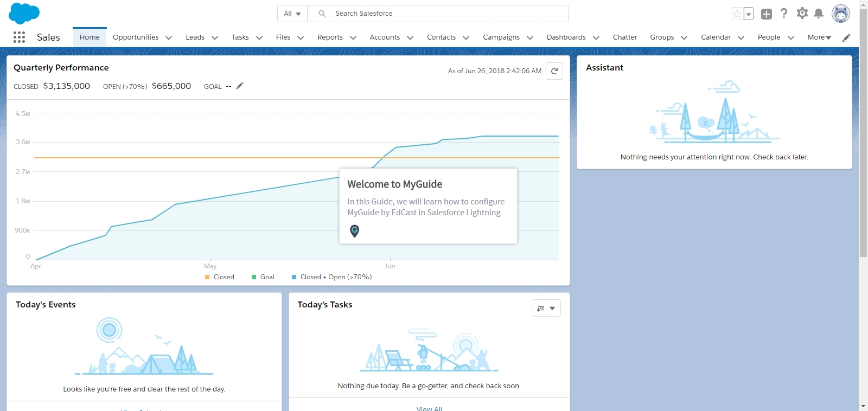Open the Contacts tab

pos(441,37)
